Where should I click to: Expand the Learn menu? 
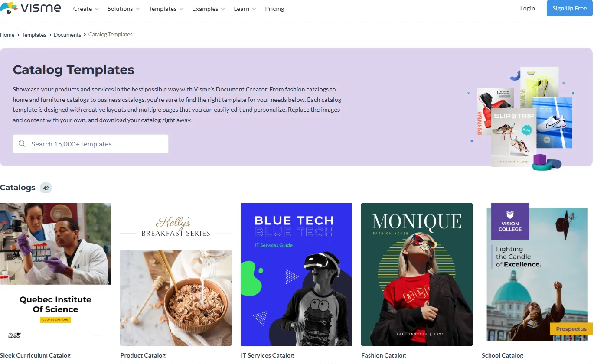[245, 9]
